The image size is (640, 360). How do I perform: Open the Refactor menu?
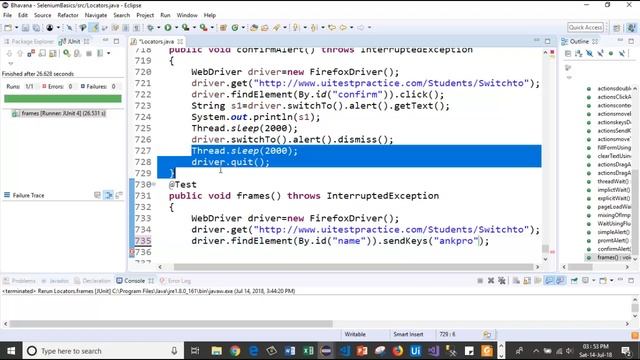[68, 15]
